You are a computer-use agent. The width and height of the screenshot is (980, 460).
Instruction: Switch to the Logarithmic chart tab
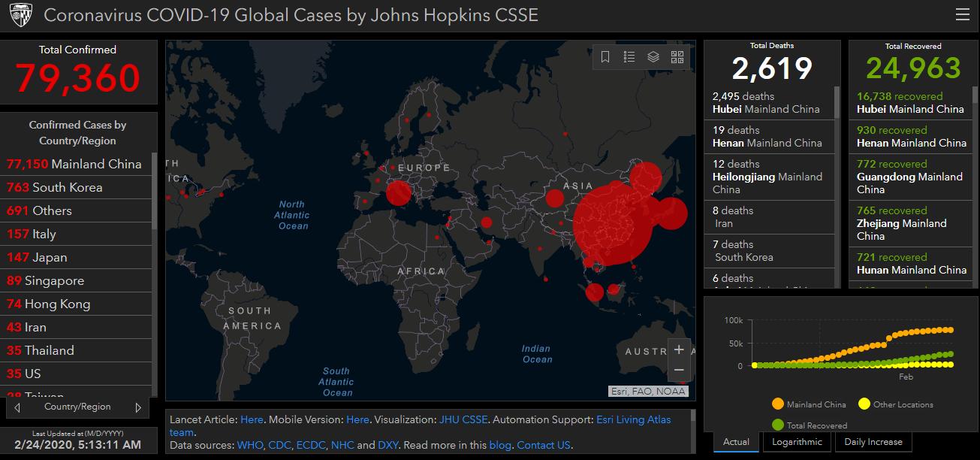(797, 442)
